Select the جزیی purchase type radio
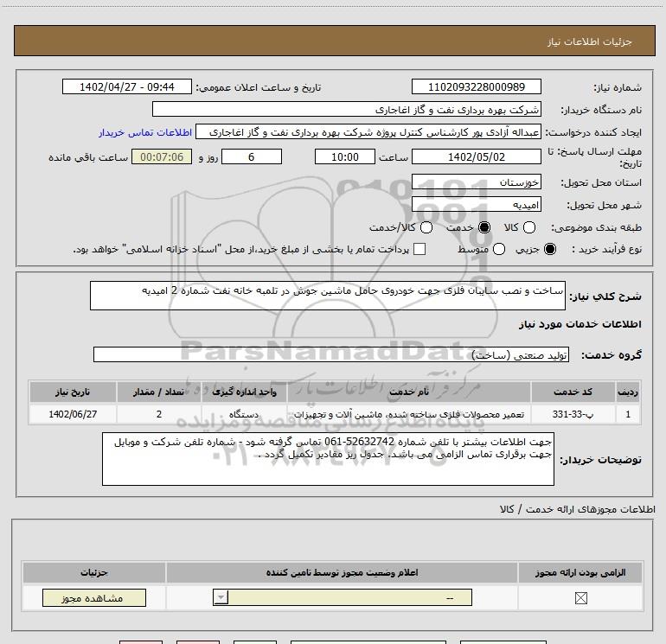 click(549, 249)
